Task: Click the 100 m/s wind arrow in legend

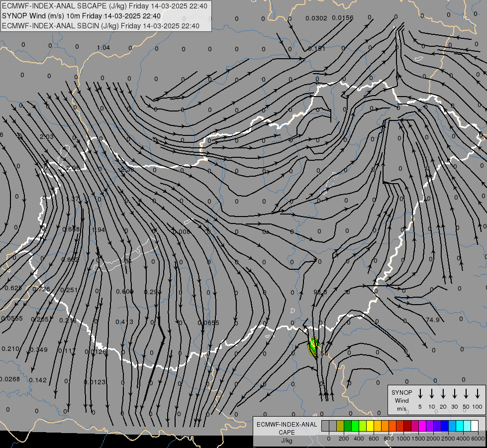Action: 478,394
